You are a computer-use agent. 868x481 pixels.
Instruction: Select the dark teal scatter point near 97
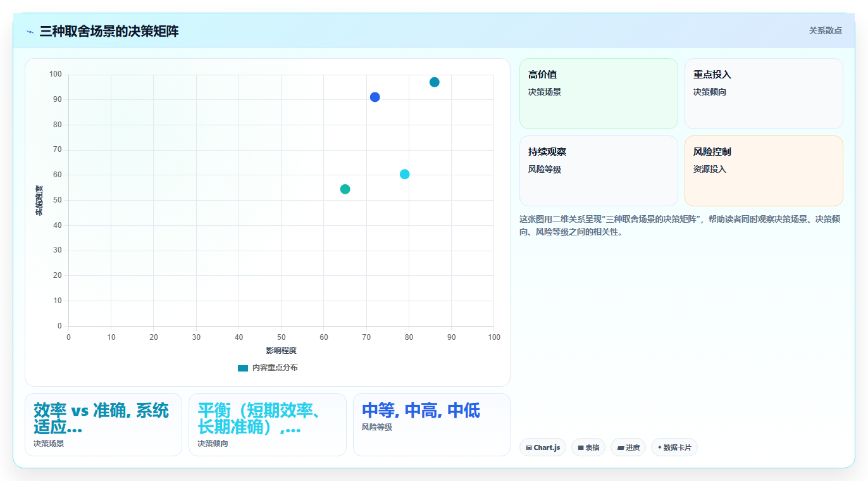pyautogui.click(x=435, y=82)
